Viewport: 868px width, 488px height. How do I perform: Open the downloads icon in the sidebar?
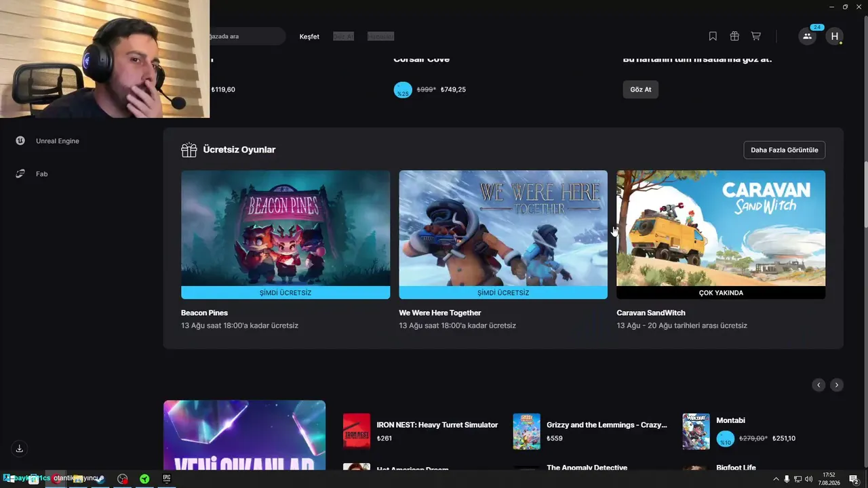pyautogui.click(x=20, y=449)
